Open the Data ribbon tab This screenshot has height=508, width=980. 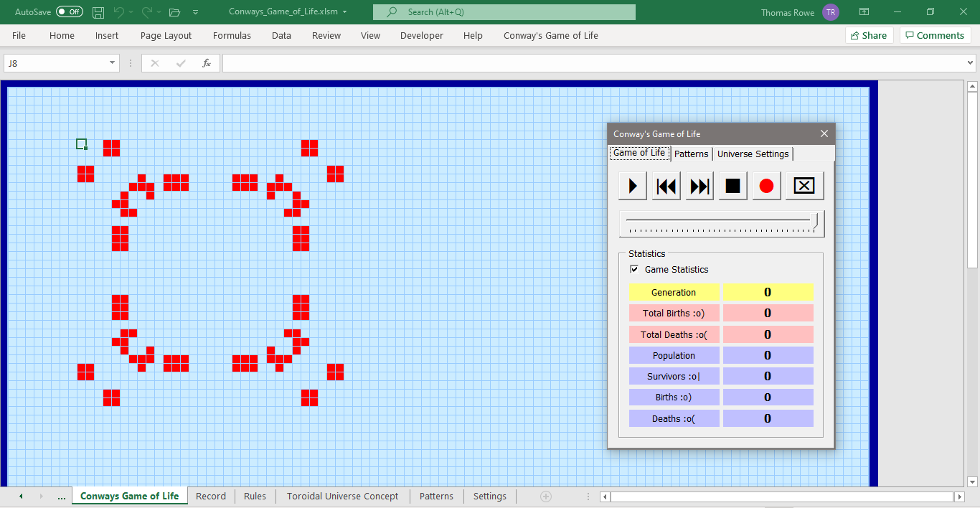pyautogui.click(x=281, y=35)
